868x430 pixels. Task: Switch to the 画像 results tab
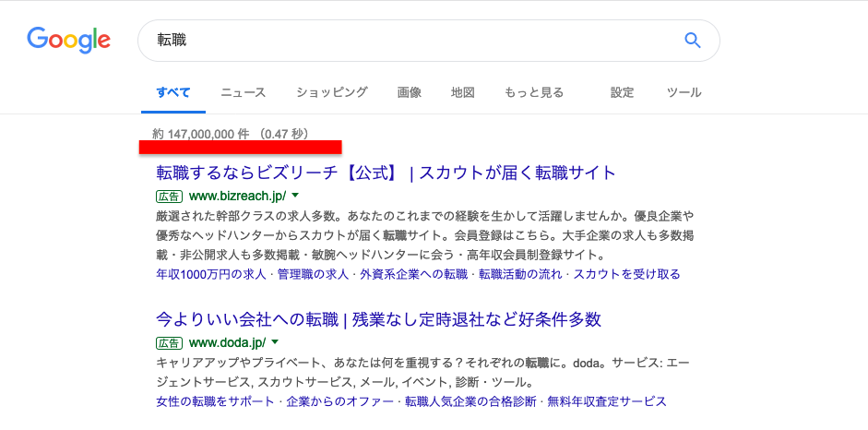coord(410,92)
